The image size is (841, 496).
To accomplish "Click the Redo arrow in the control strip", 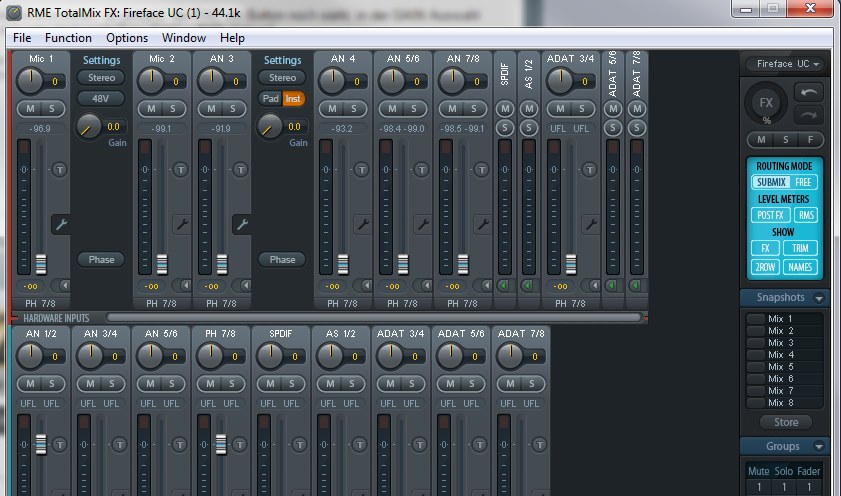I will [809, 115].
